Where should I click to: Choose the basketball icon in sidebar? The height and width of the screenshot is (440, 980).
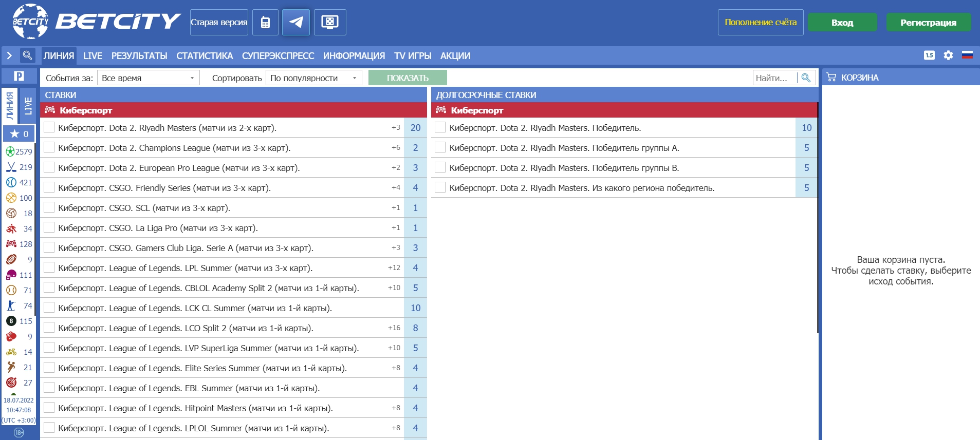point(11,198)
